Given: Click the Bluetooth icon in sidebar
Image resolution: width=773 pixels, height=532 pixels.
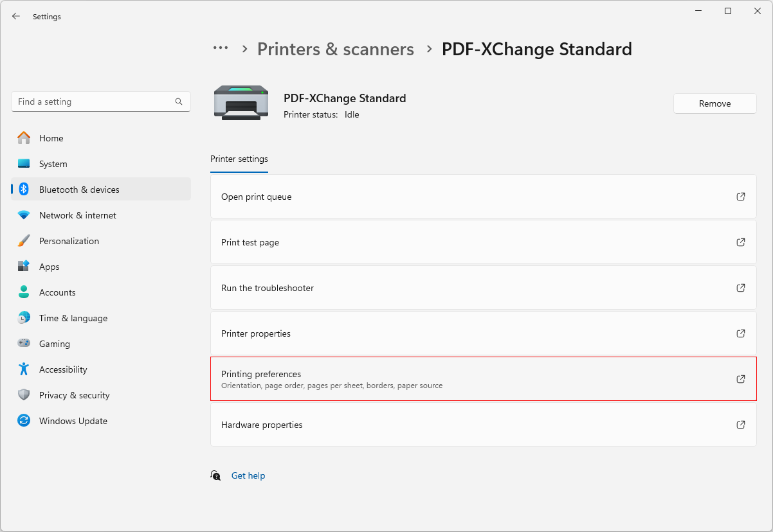Looking at the screenshot, I should point(24,190).
